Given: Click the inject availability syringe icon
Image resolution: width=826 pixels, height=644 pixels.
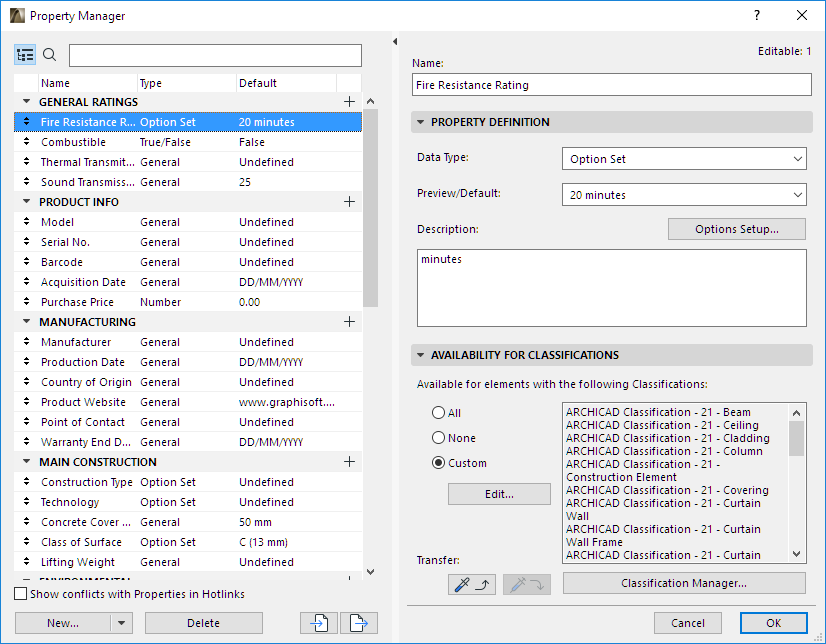Looking at the screenshot, I should 527,584.
